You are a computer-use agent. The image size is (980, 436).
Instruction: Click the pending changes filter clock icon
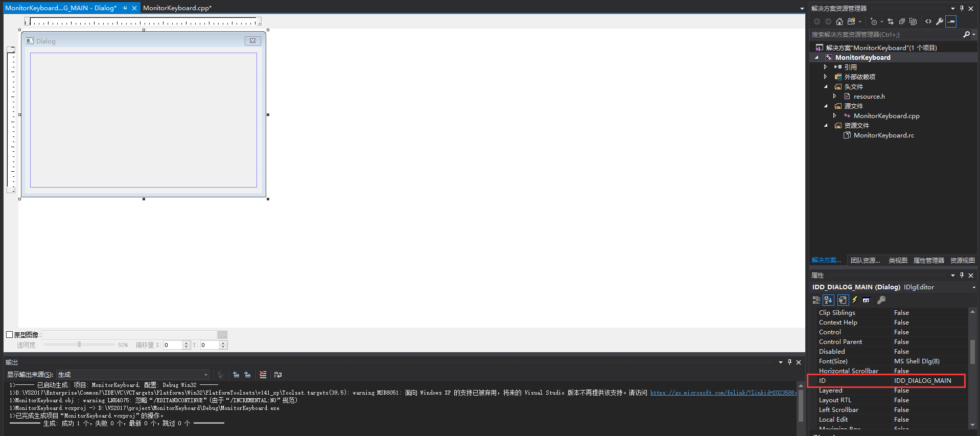pos(874,21)
